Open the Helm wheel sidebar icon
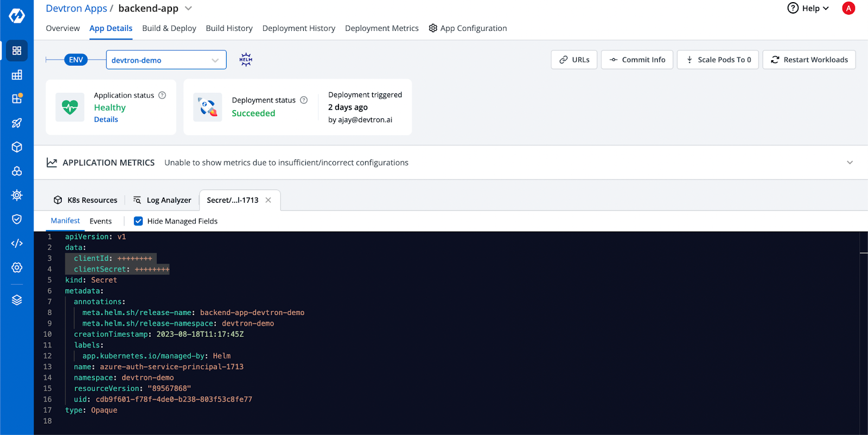Image resolution: width=868 pixels, height=435 pixels. (17, 195)
